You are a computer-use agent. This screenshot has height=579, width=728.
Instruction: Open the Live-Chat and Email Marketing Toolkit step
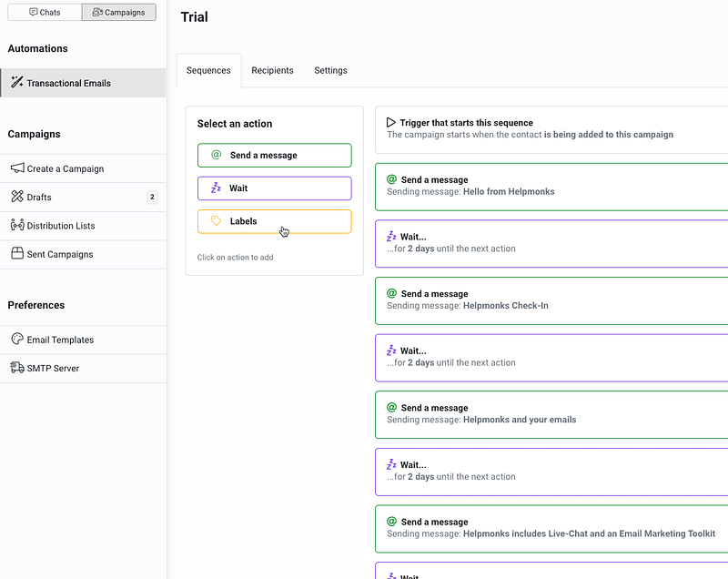[551, 529]
